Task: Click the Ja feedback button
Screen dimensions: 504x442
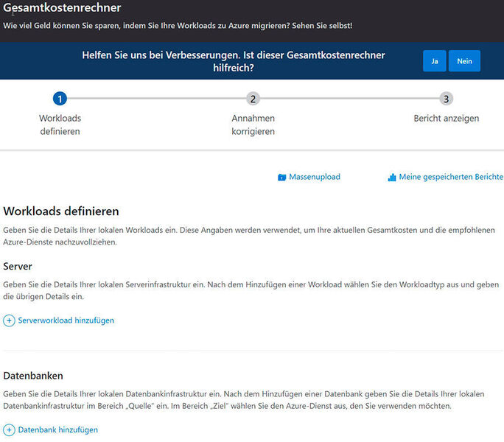Action: [434, 60]
